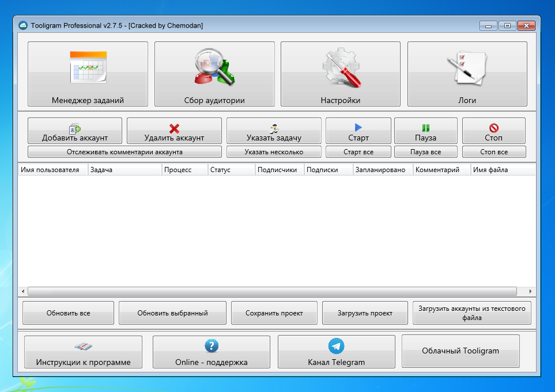Click Tooligram app icon in title bar

[x=23, y=25]
